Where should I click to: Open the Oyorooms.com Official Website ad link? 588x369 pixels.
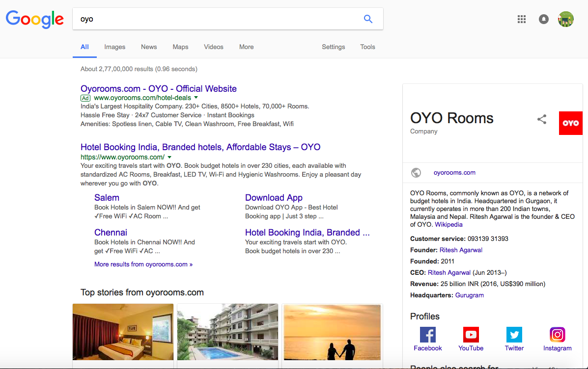click(x=159, y=89)
